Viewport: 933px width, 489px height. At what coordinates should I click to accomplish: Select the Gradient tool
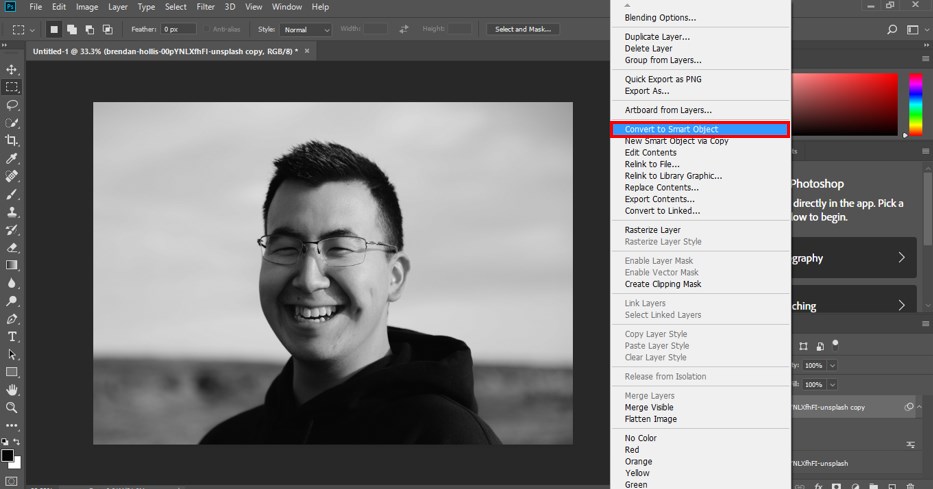11,265
